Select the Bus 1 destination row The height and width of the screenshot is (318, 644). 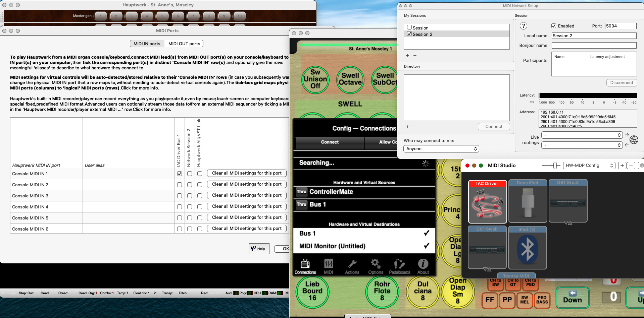pos(364,234)
